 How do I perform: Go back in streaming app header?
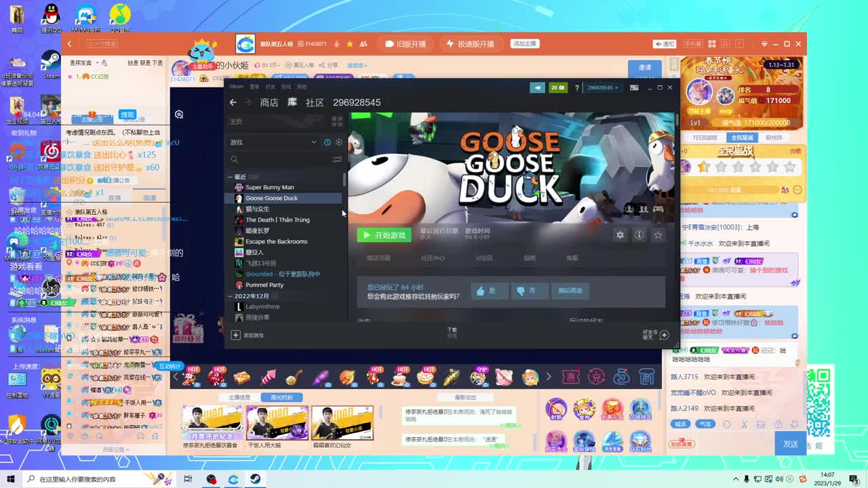tap(69, 44)
